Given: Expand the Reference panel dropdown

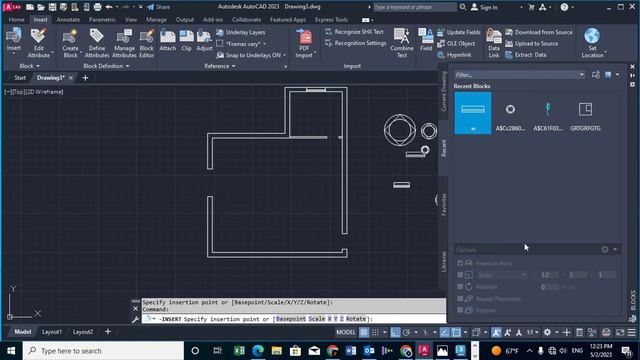Looking at the screenshot, I should pos(220,66).
